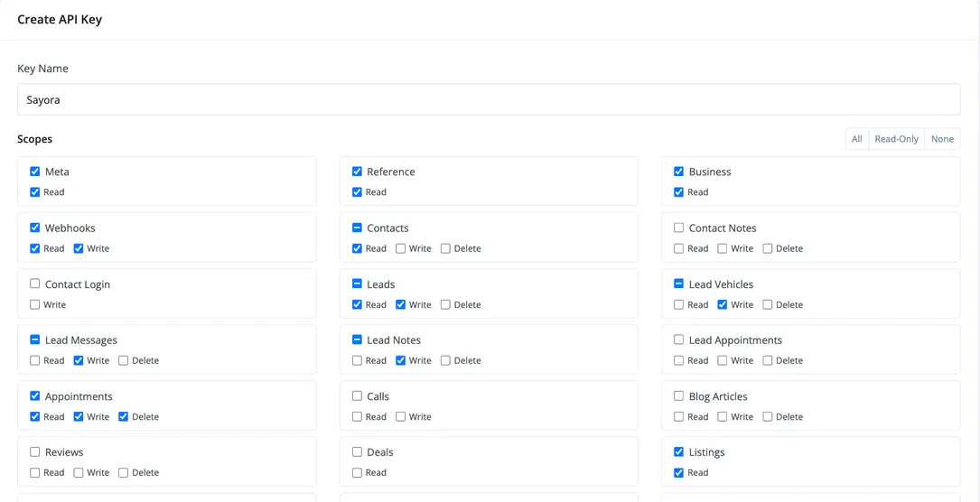The width and height of the screenshot is (980, 502).
Task: Check the Lead Appointments scope checkbox
Action: 678,340
